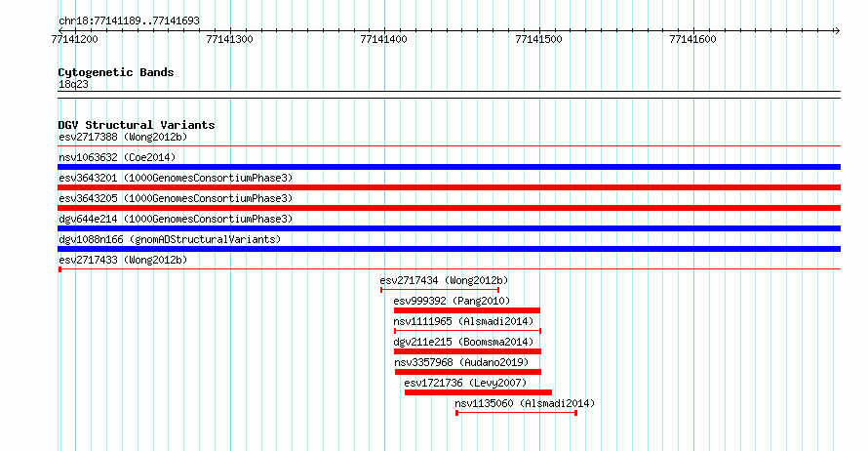Open the esv2717434 (Wong2012b) label
868x451 pixels.
444,280
